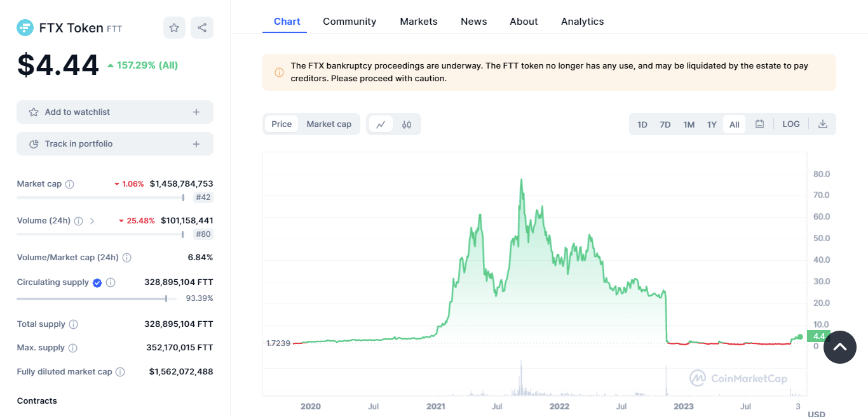Image resolution: width=868 pixels, height=417 pixels.
Task: Expand Volume (24h) details with the chevron
Action: 92,221
